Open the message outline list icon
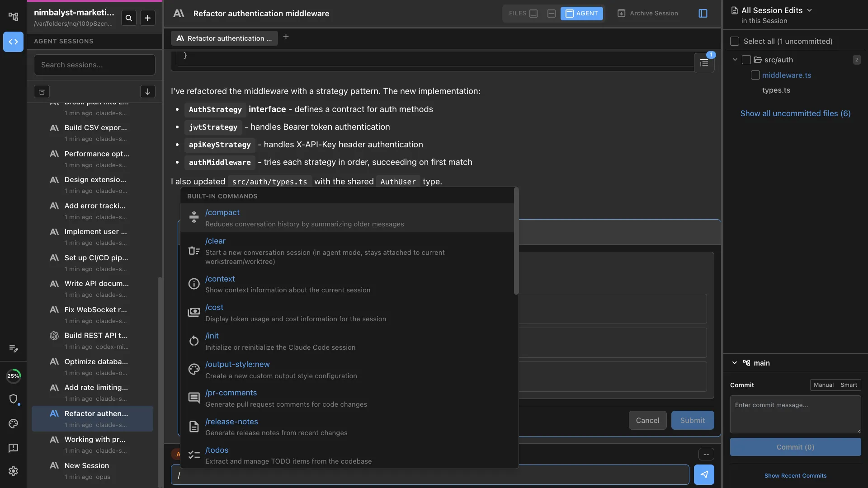 (x=704, y=63)
